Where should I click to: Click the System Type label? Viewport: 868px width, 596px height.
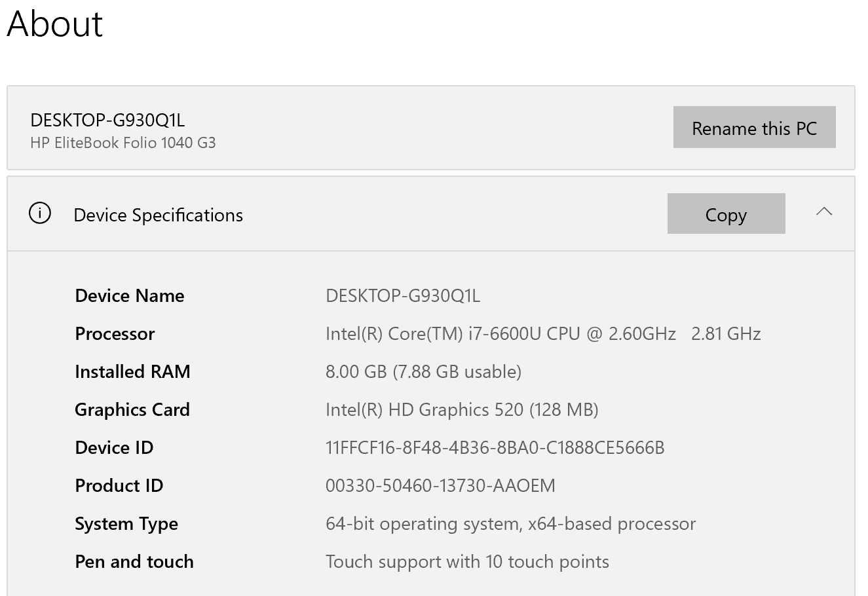126,524
